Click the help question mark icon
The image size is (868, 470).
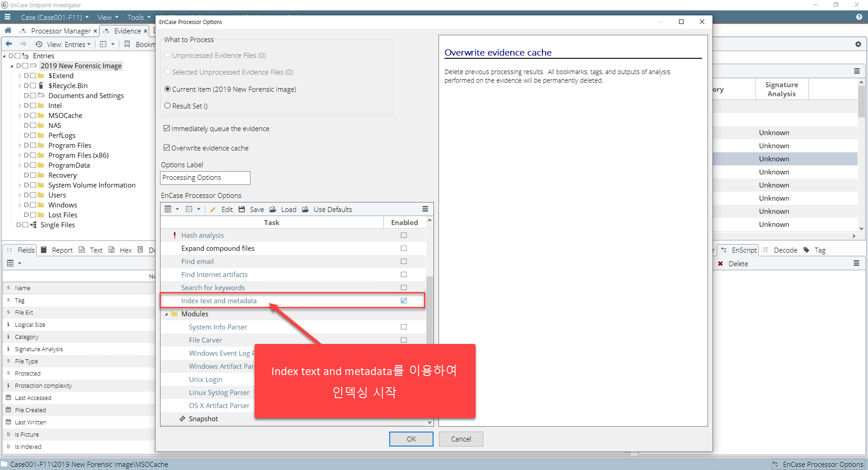[859, 17]
